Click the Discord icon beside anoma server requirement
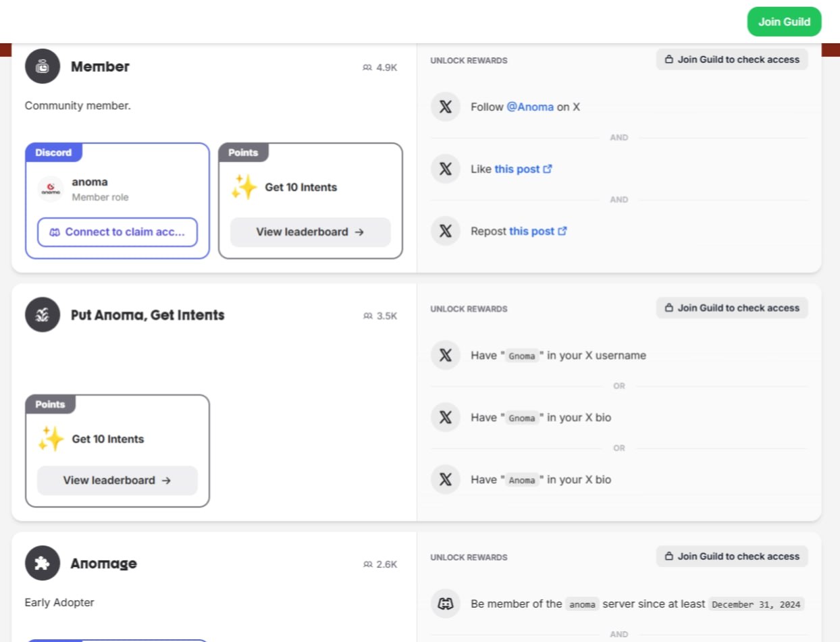This screenshot has height=642, width=840. [x=446, y=604]
